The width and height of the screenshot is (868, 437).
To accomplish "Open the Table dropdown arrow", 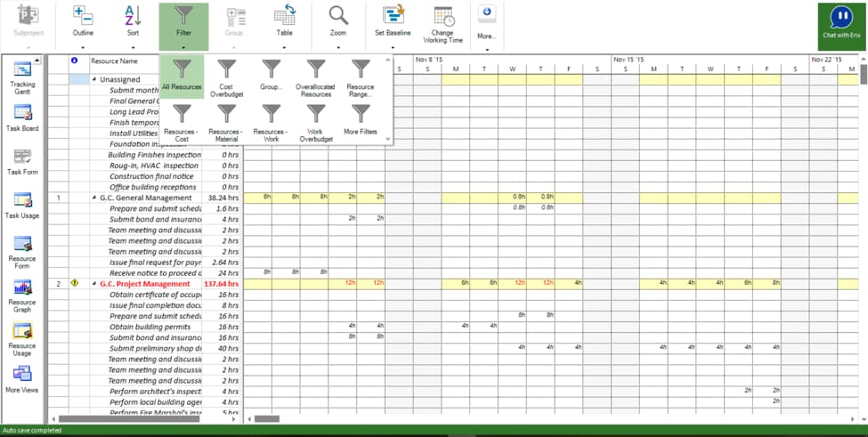I will 285,47.
